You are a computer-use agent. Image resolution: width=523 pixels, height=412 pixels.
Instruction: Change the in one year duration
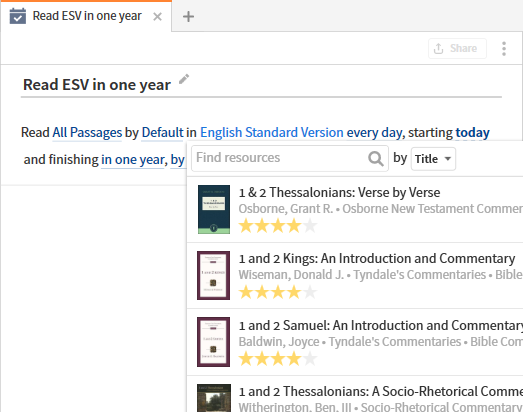(x=132, y=160)
